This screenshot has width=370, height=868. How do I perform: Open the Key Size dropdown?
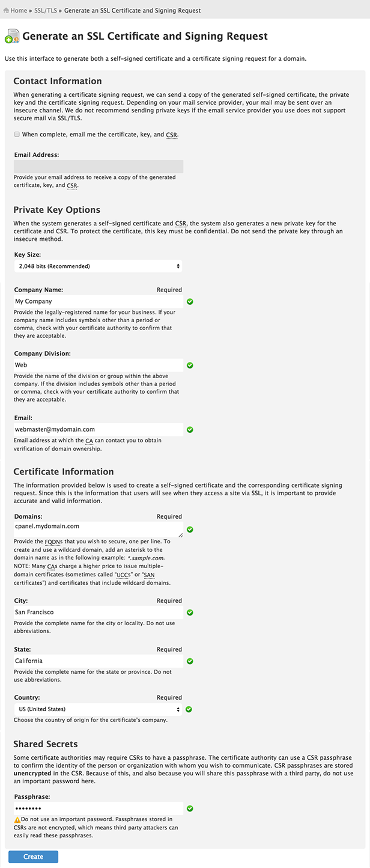pos(98,266)
